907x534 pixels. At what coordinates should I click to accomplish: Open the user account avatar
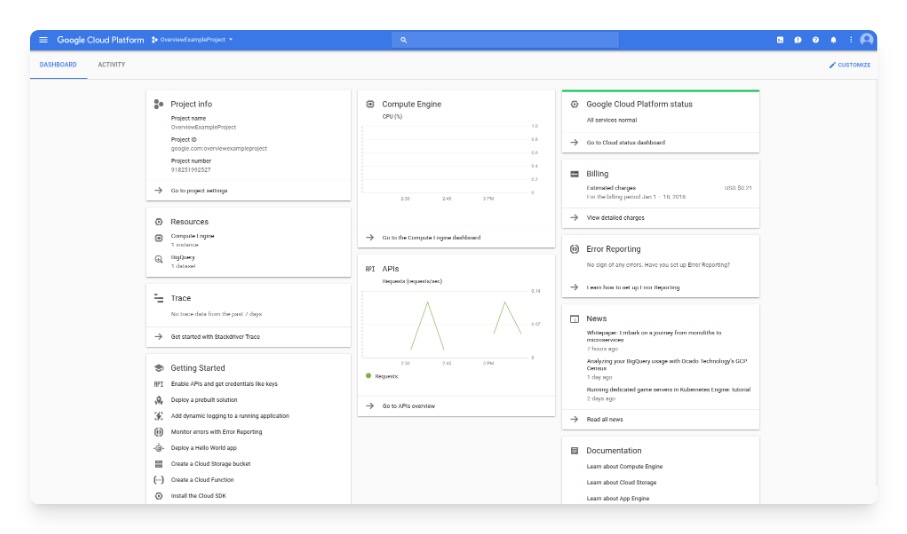(866, 40)
